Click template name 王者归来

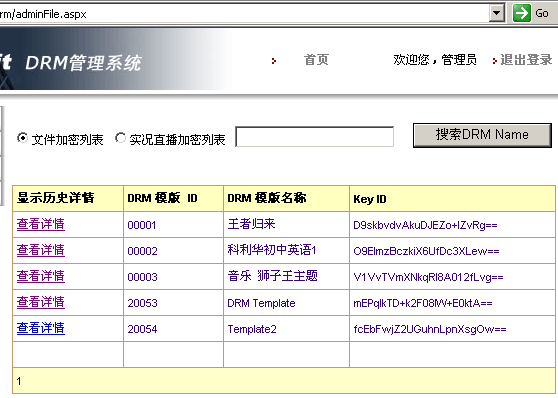tap(251, 224)
